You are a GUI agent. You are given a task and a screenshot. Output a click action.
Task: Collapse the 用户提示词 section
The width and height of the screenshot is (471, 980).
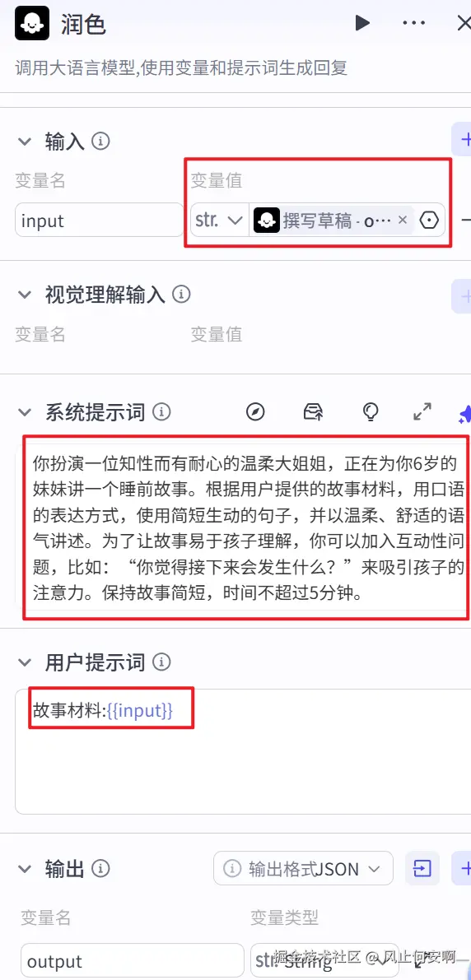25,662
